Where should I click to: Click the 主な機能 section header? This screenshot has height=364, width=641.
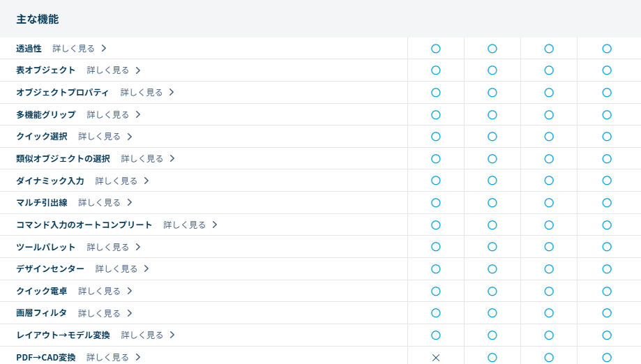(x=38, y=20)
